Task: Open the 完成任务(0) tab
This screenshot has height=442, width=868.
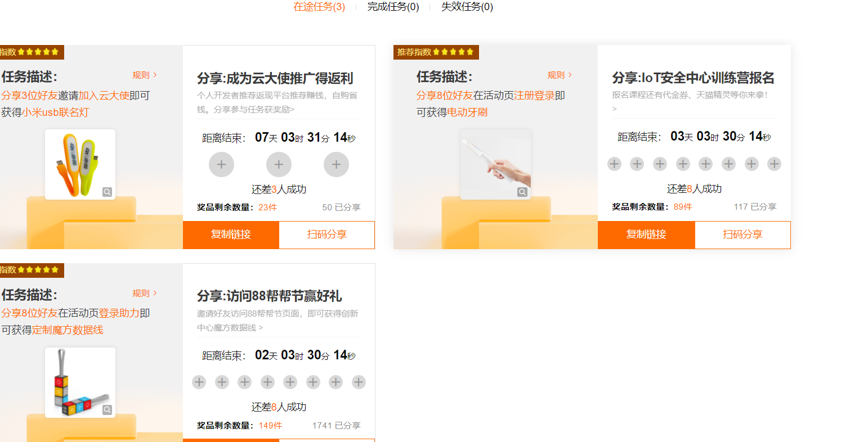Action: [393, 7]
